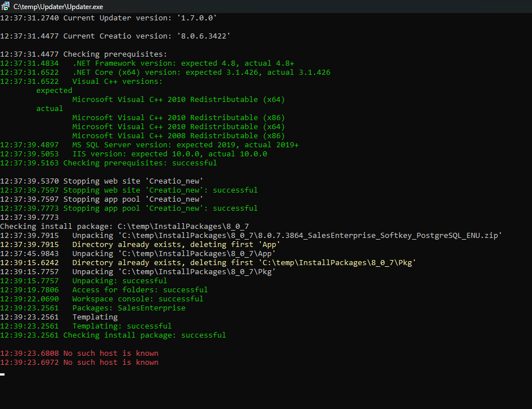Screen dimensions: 532x409
Task: Click the 'Checking prerequisites: successful' line
Action: pyautogui.click(x=108, y=163)
